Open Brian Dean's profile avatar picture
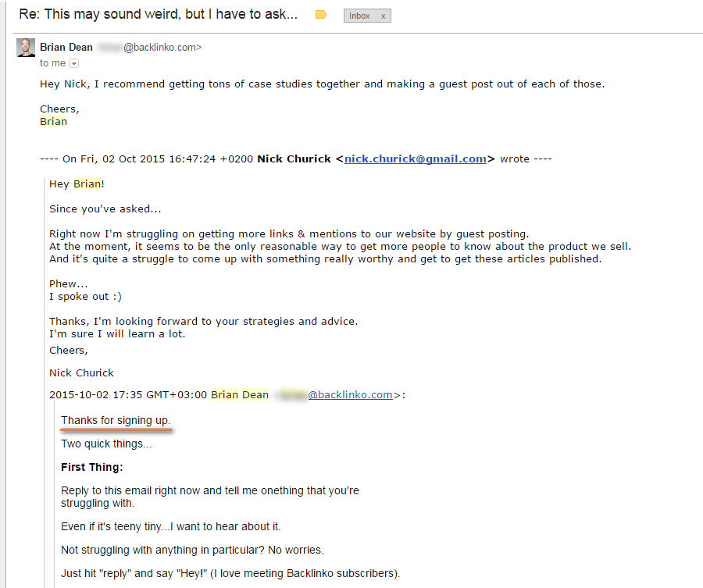The height and width of the screenshot is (588, 703). pos(25,47)
